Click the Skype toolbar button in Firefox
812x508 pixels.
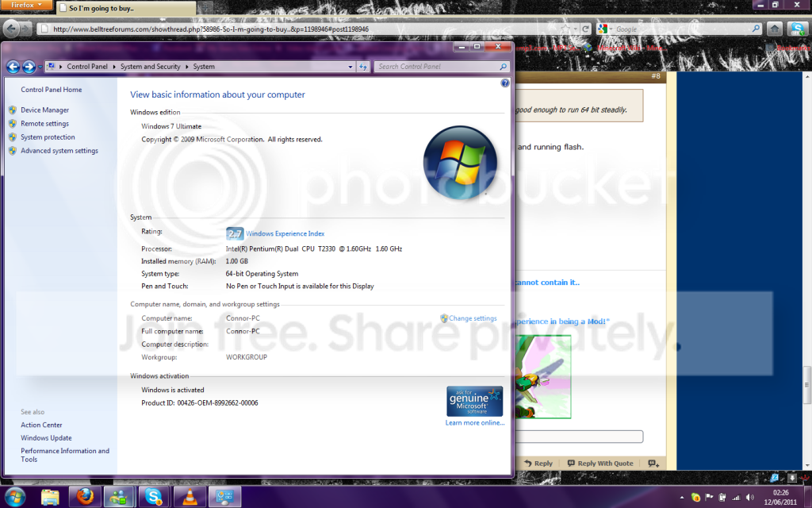798,29
